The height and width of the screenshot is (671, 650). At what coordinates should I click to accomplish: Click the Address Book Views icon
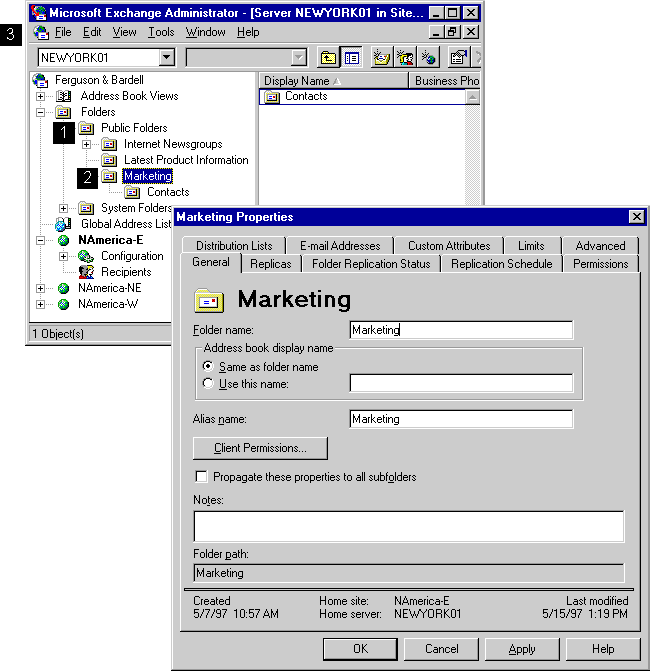[x=64, y=96]
